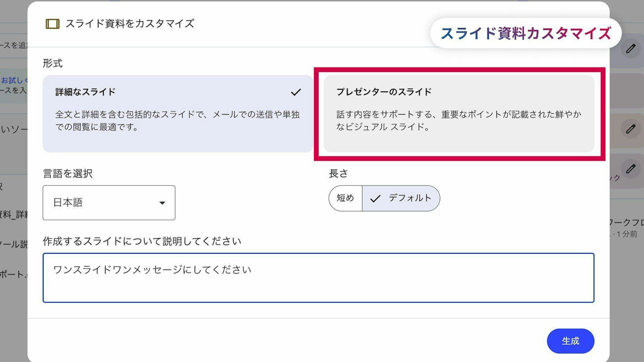The width and height of the screenshot is (644, 362).
Task: Click the 言語を選択 label
Action: [68, 173]
